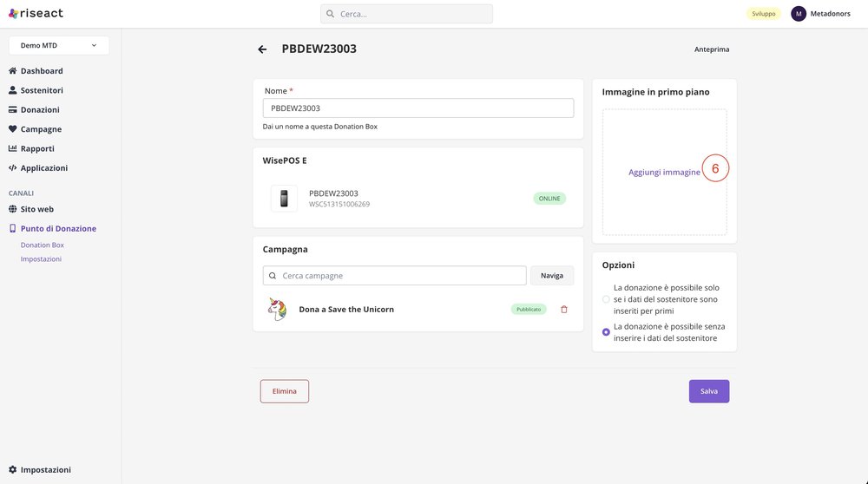The image size is (868, 484).
Task: Click the riseact logo
Action: pos(36,13)
